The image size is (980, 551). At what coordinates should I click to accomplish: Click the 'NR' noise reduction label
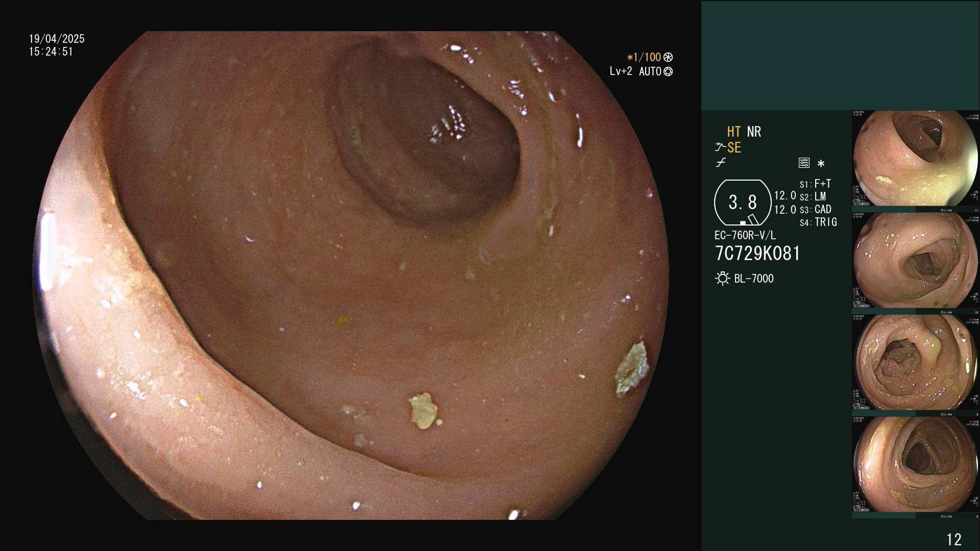point(754,132)
